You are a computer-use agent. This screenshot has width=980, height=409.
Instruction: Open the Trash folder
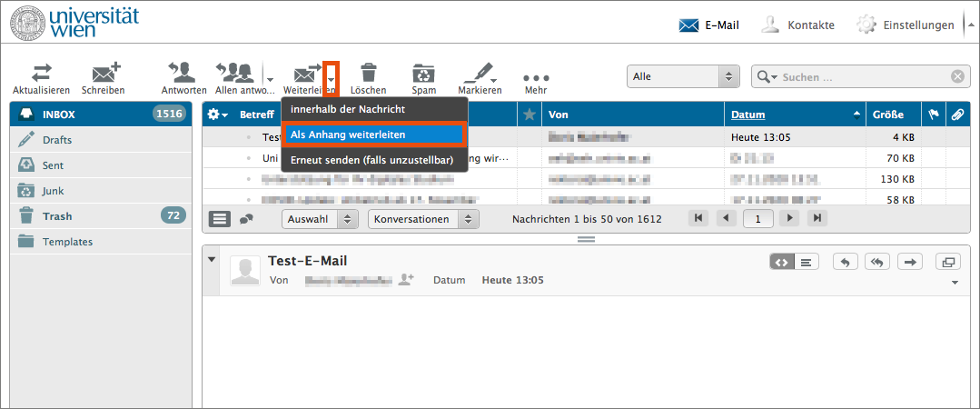57,216
